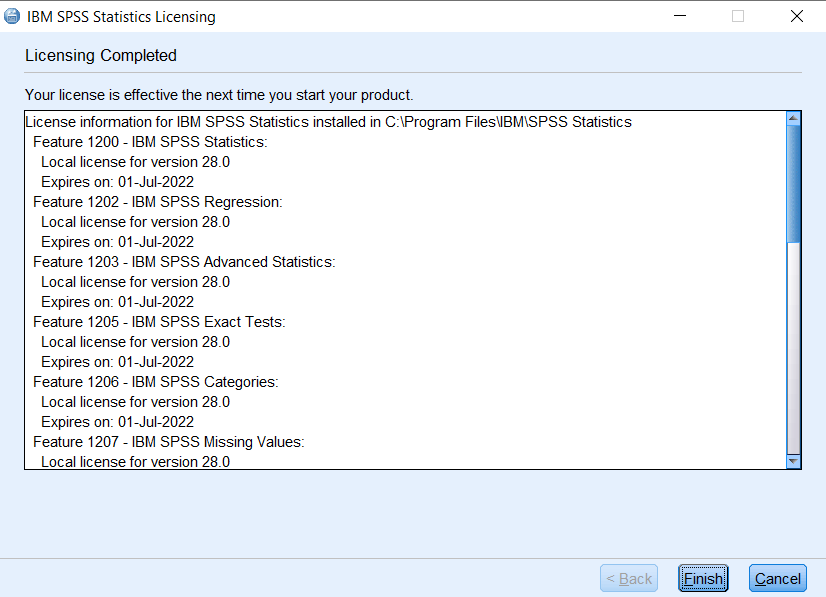Click 'Expires on' line under Feature 1206

[117, 422]
